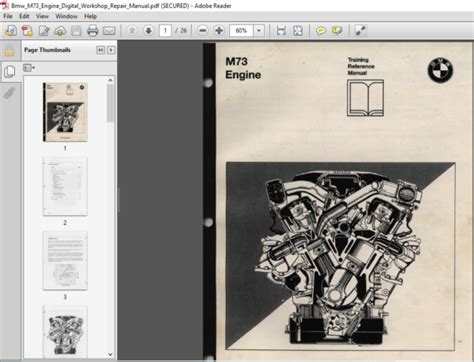This screenshot has width=474, height=362.
Task: Zoom in with the plus button
Action: click(x=219, y=31)
